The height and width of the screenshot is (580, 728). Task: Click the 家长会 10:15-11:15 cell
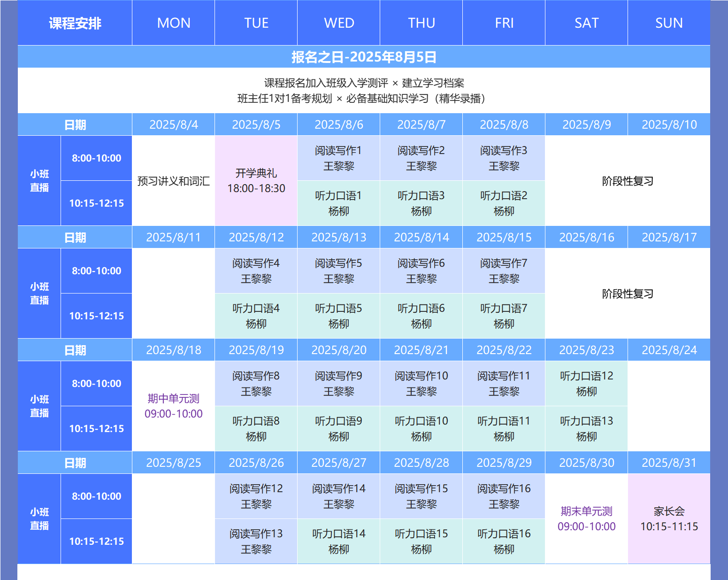(669, 519)
